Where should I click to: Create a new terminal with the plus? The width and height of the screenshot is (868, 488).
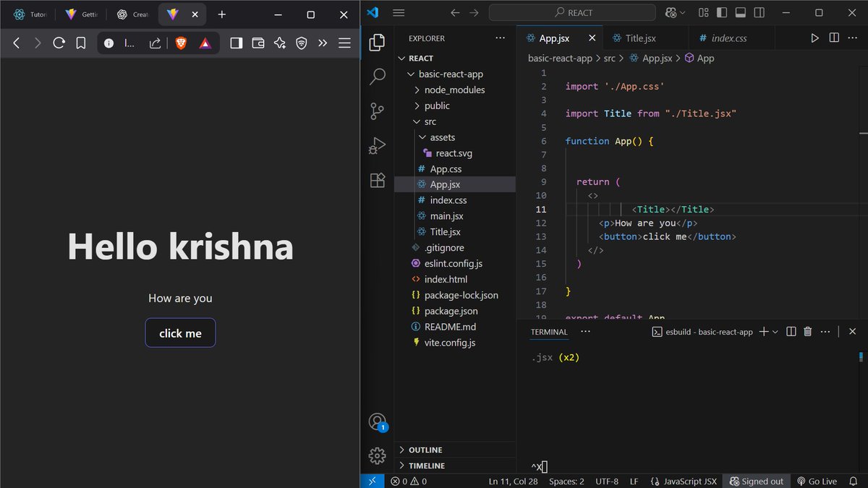[764, 332]
